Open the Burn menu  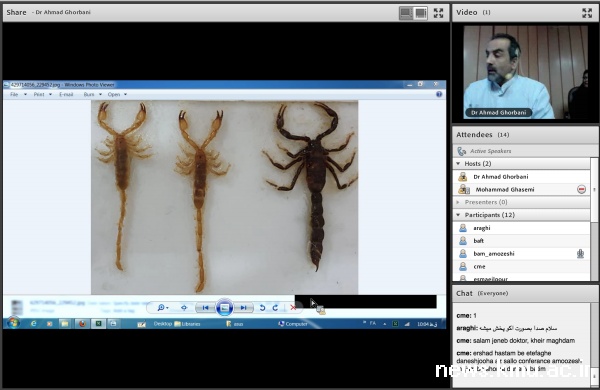pos(89,95)
